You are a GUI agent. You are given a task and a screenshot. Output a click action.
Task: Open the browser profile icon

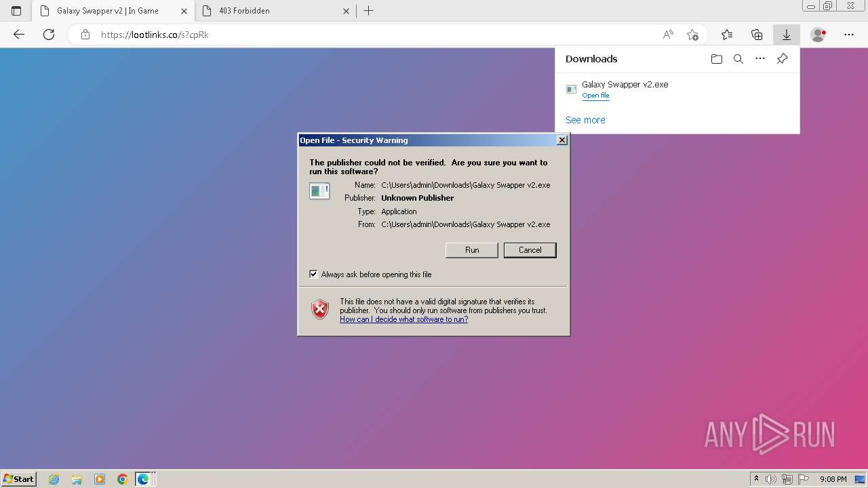[x=818, y=35]
